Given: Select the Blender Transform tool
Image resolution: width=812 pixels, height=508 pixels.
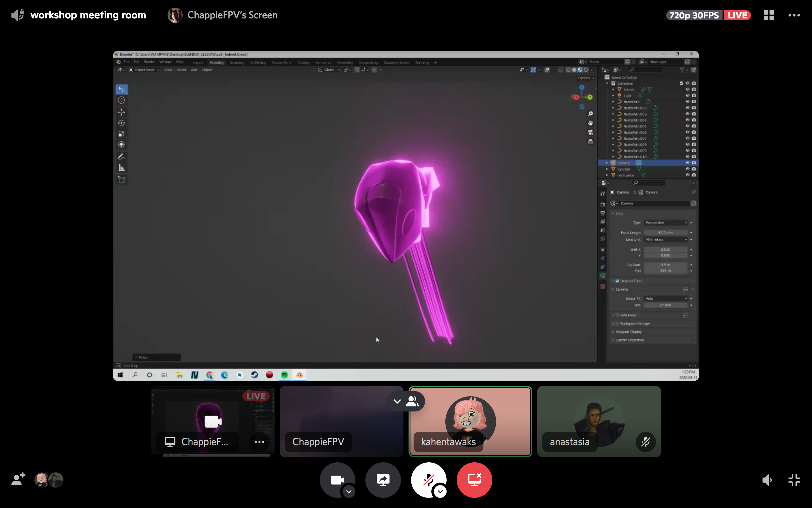Looking at the screenshot, I should pyautogui.click(x=121, y=144).
